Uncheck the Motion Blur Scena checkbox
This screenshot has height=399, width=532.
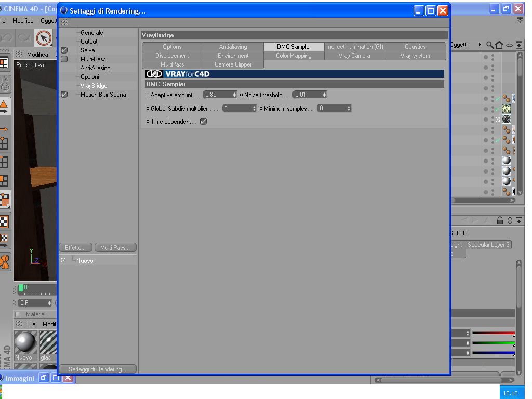(64, 95)
